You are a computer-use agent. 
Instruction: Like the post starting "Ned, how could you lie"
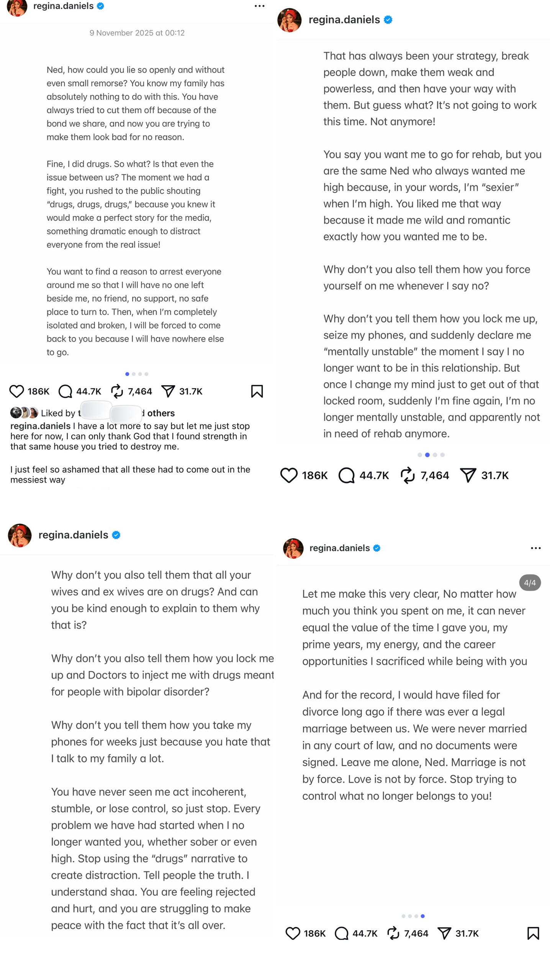tap(16, 391)
